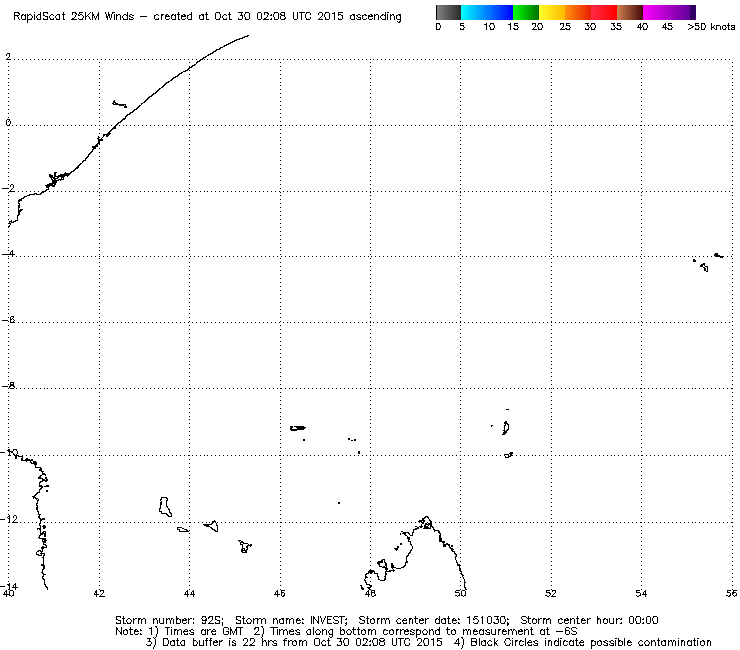Click the "Storm name: INVEST" text
The image size is (740, 650).
coord(291,620)
